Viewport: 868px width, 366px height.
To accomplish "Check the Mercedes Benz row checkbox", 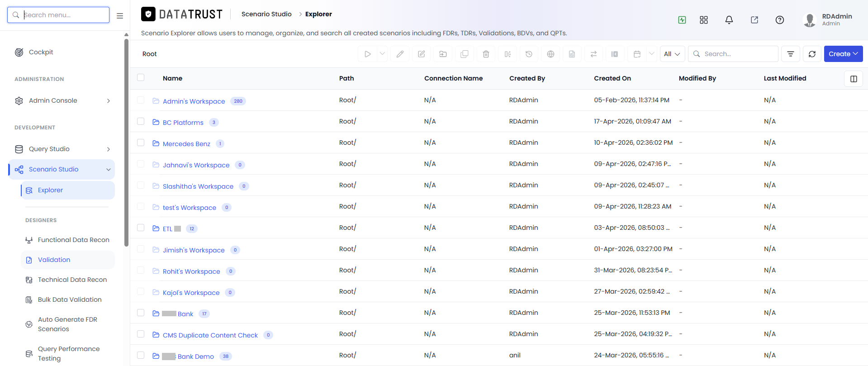I will pyautogui.click(x=141, y=143).
